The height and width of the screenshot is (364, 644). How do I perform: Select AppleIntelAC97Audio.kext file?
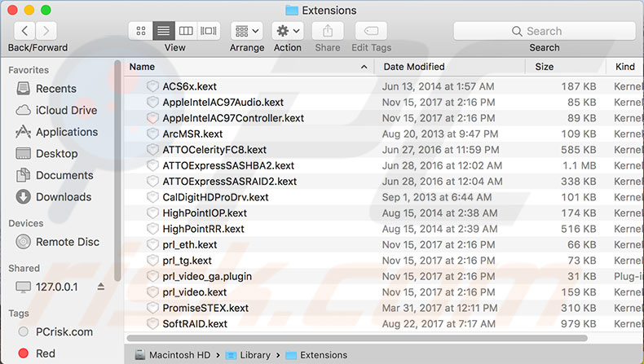point(223,102)
